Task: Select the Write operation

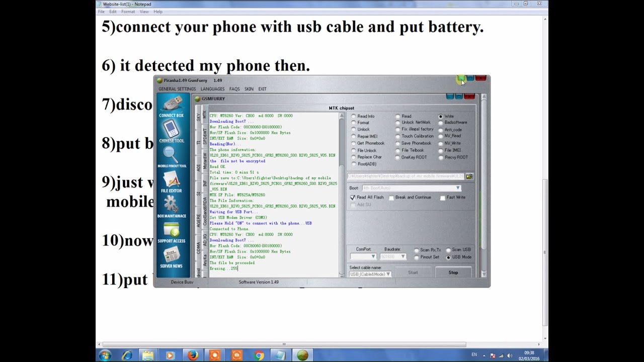Action: tap(446, 116)
